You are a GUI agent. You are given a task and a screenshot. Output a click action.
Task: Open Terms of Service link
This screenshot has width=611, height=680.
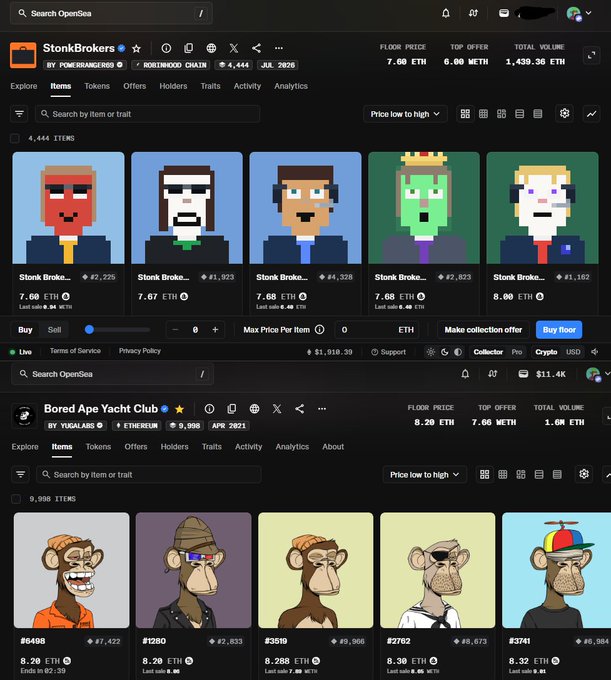[x=75, y=351]
